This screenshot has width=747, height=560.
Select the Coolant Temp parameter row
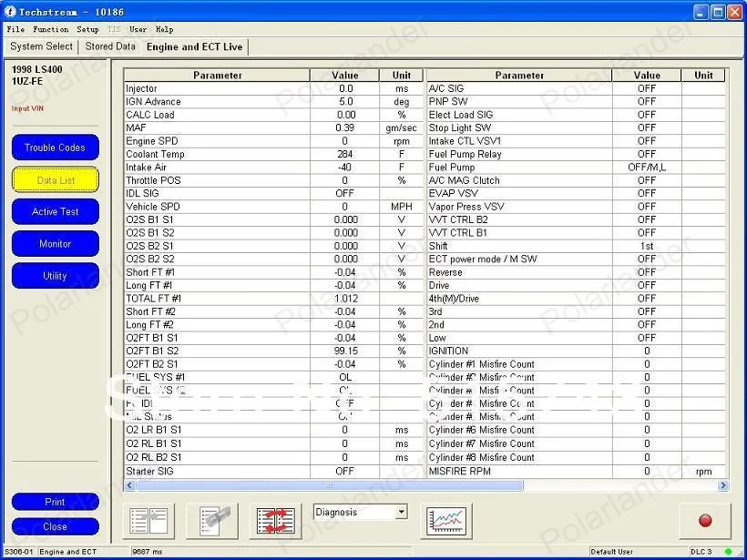click(x=275, y=154)
